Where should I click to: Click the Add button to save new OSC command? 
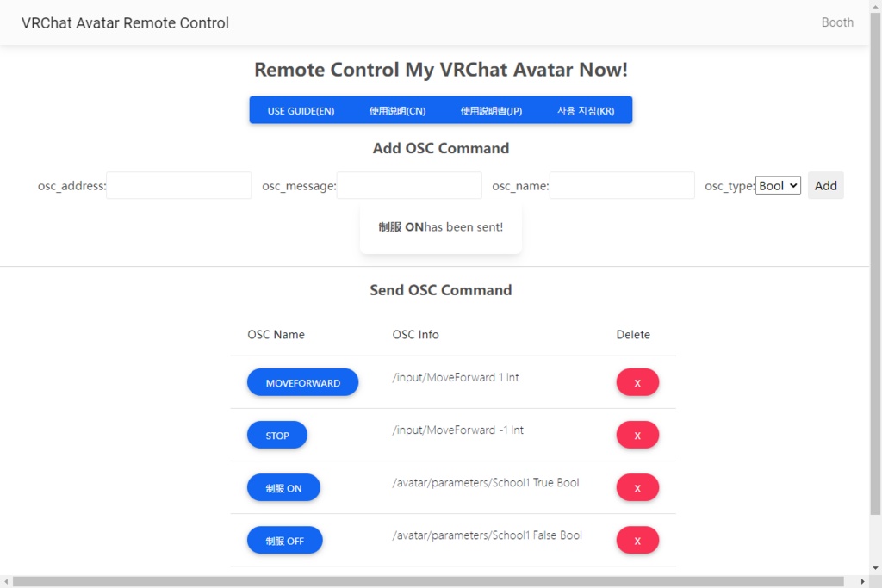click(825, 185)
